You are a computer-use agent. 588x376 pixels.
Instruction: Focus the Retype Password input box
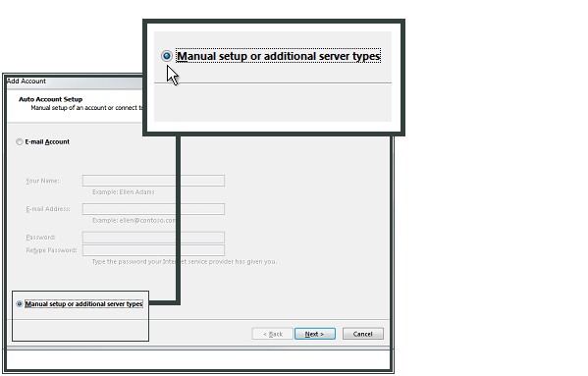click(153, 250)
